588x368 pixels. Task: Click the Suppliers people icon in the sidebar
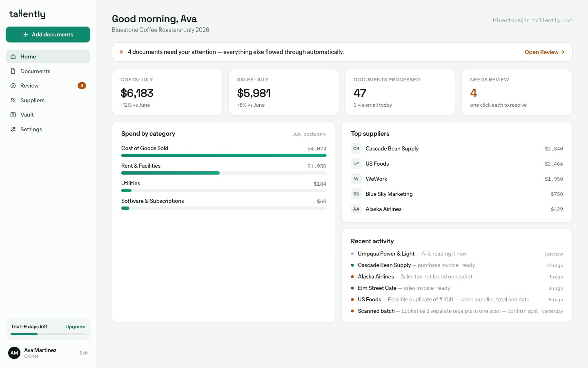pos(13,100)
